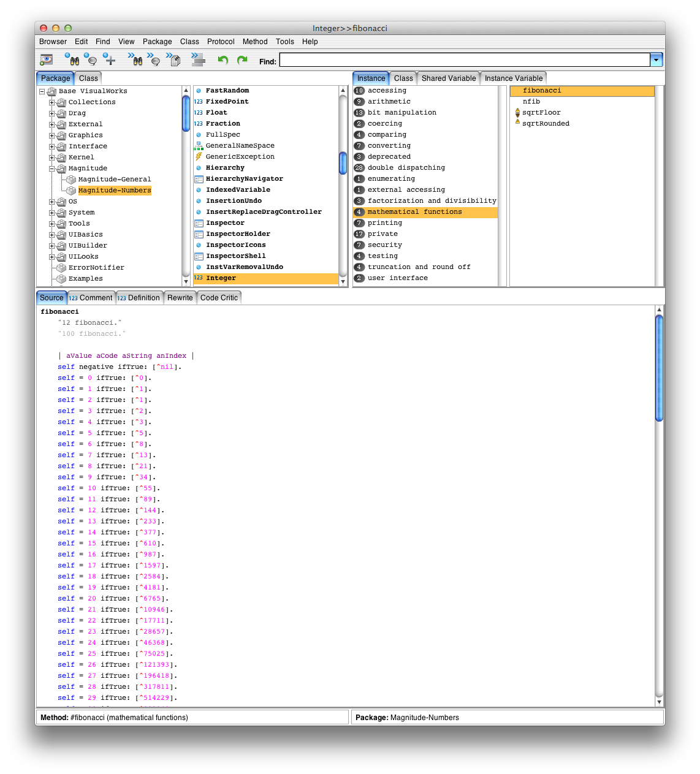Click the double-arrow copy pages toolbar icon

(173, 59)
